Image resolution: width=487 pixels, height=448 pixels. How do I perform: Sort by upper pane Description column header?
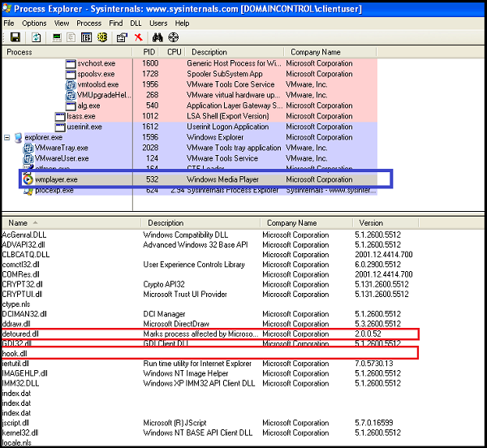point(235,52)
